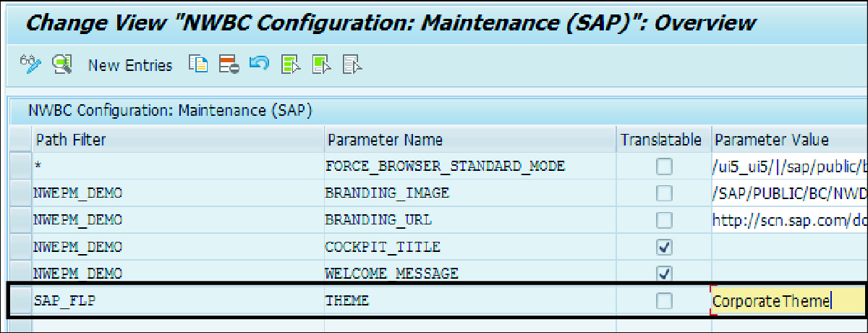Image resolution: width=868 pixels, height=333 pixels.
Task: Open the Details magnifier icon
Action: (63, 64)
